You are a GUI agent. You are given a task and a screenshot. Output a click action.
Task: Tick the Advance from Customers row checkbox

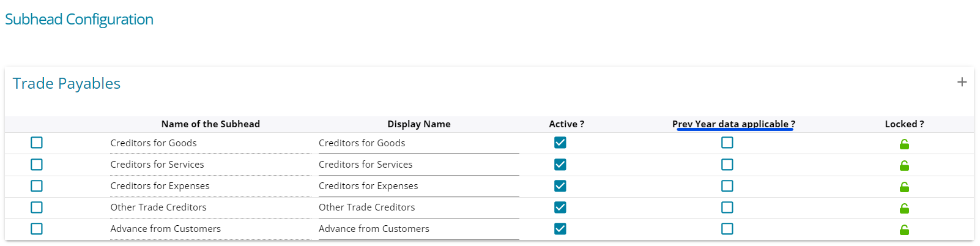tap(37, 229)
